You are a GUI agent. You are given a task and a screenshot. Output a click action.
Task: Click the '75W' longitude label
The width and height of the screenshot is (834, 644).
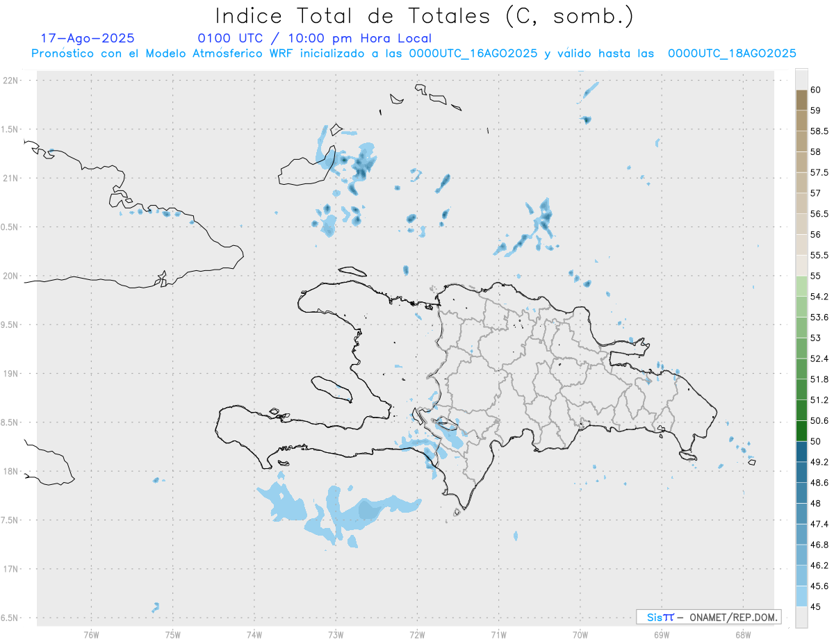click(173, 634)
